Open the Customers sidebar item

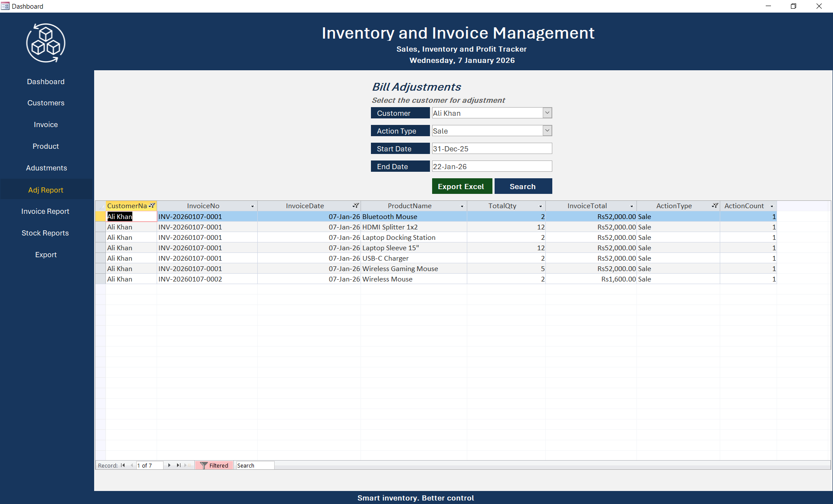(46, 103)
